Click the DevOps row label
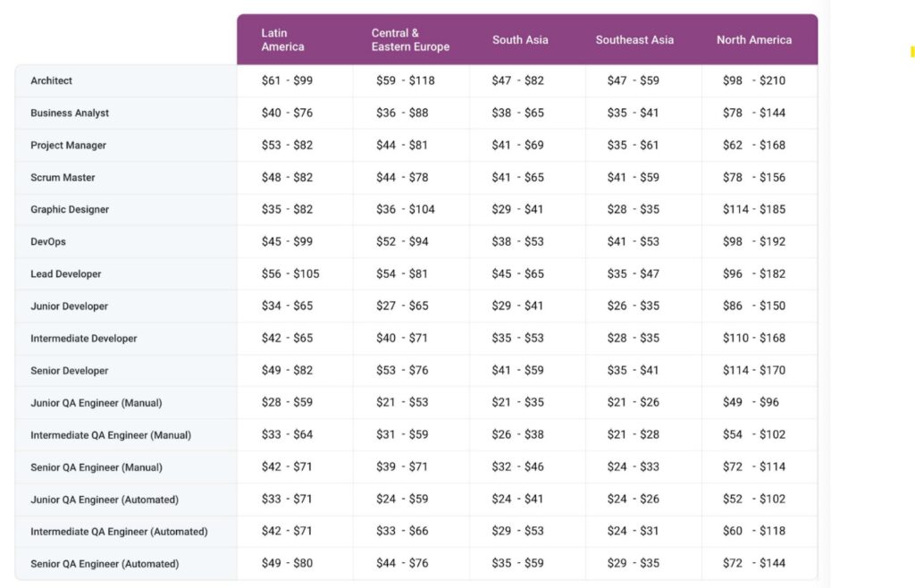Viewport: 915px width, 588px height. (48, 242)
